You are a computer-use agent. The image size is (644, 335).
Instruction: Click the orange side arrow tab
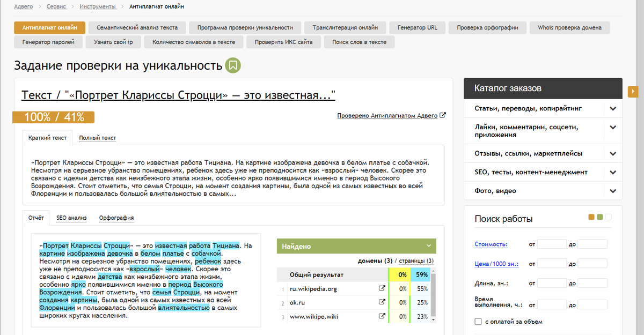click(633, 92)
